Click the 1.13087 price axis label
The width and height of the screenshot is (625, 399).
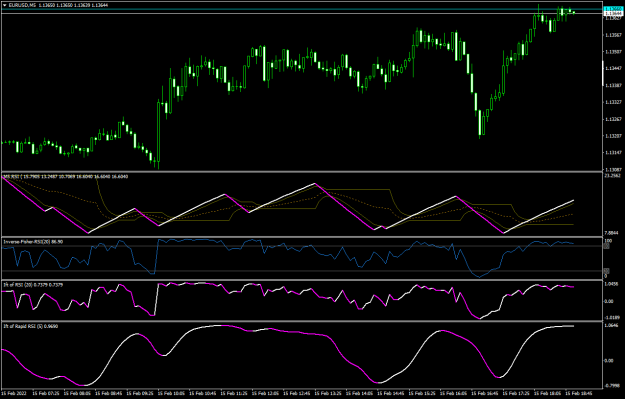(614, 169)
